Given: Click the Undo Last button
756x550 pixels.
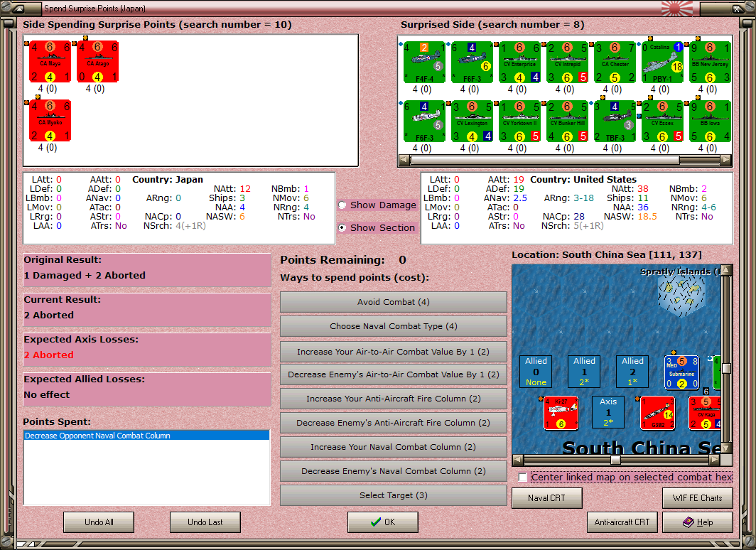Looking at the screenshot, I should [205, 522].
